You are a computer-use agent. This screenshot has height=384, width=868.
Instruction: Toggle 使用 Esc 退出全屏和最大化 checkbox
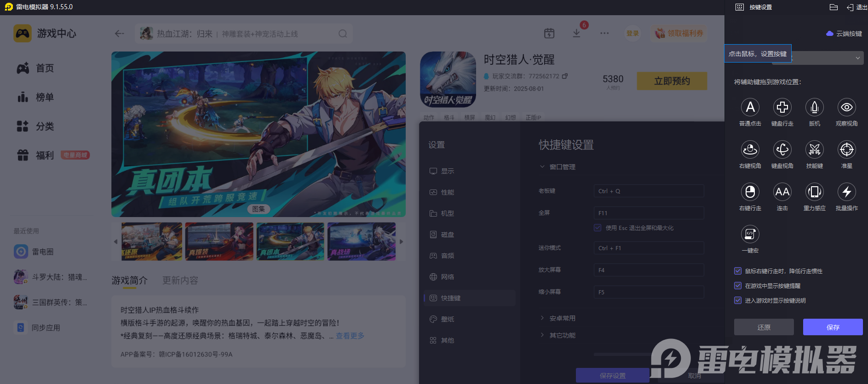tap(598, 228)
